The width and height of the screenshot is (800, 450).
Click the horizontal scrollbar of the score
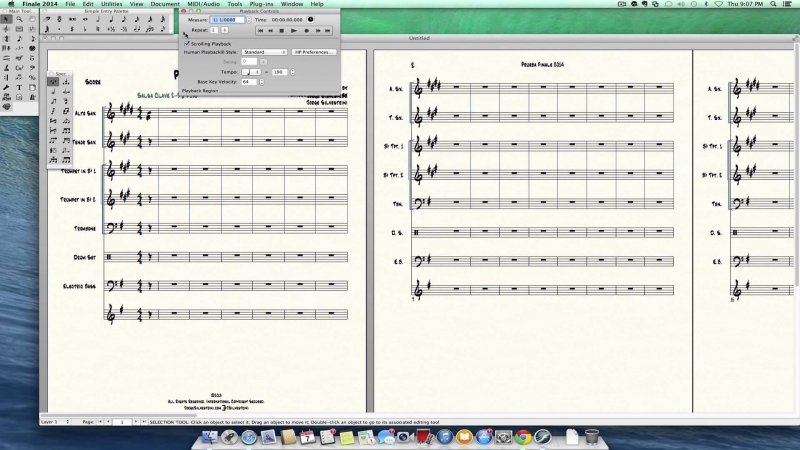[120, 416]
